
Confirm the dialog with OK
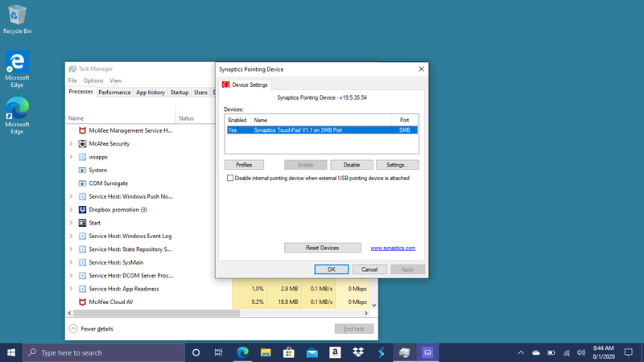click(x=332, y=269)
